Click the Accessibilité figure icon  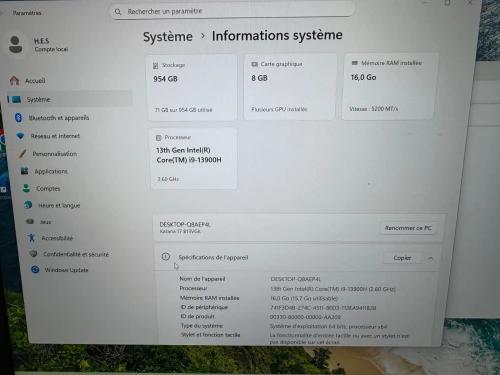pyautogui.click(x=32, y=238)
